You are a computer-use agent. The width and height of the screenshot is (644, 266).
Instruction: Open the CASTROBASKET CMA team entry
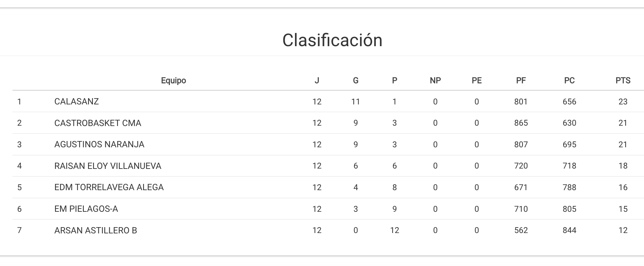98,123
